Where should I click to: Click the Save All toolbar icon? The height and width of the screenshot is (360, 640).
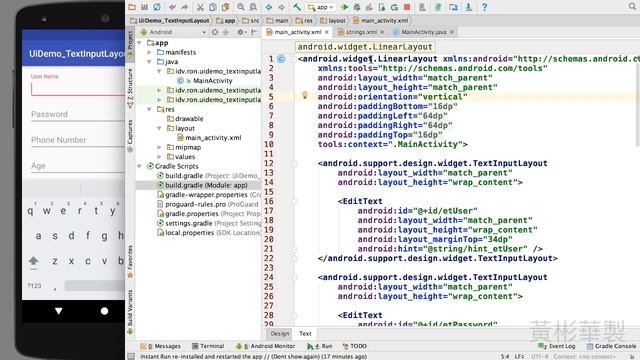tap(144, 7)
